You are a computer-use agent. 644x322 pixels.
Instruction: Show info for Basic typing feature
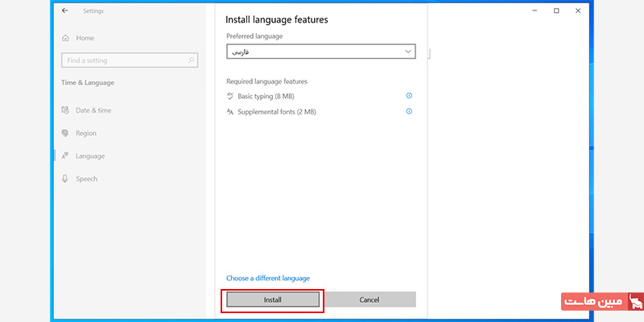[409, 96]
